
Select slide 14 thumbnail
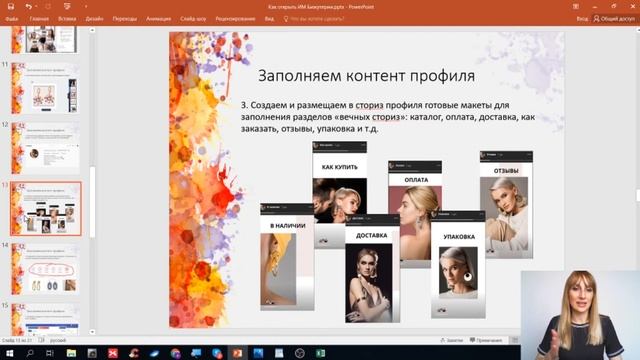tap(45, 269)
